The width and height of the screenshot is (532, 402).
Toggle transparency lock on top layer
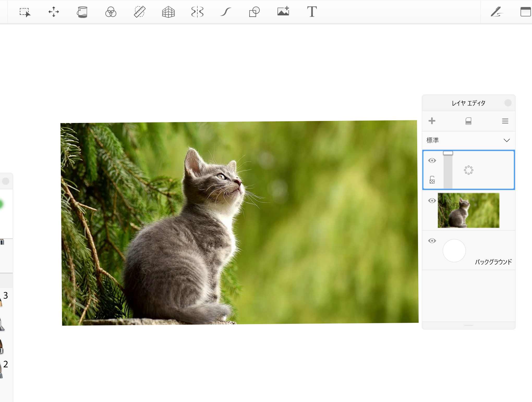tap(432, 180)
